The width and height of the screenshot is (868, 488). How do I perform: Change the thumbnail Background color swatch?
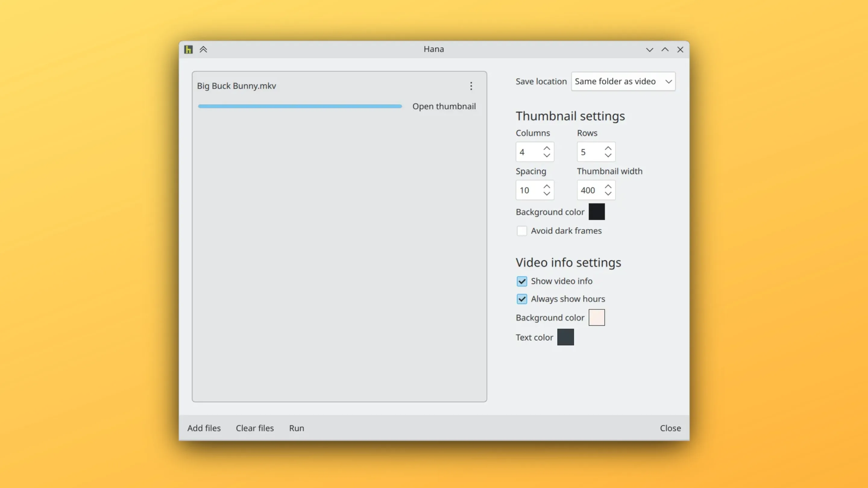pyautogui.click(x=596, y=212)
